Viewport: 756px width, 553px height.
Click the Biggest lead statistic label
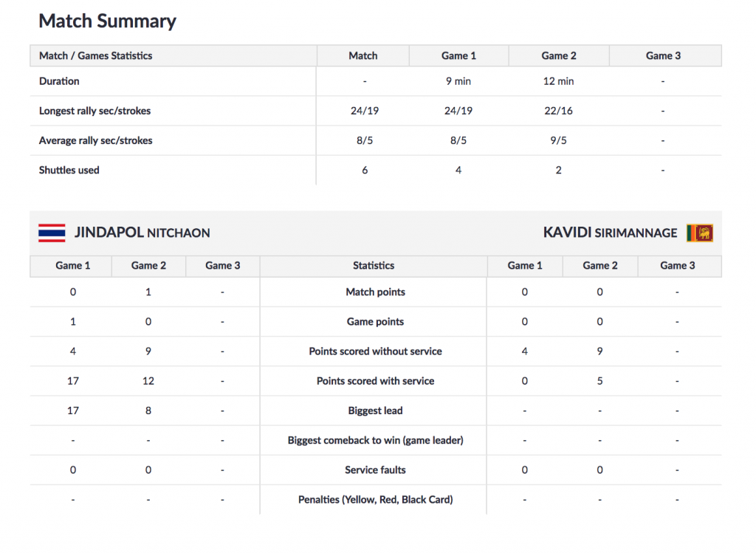[x=375, y=411]
